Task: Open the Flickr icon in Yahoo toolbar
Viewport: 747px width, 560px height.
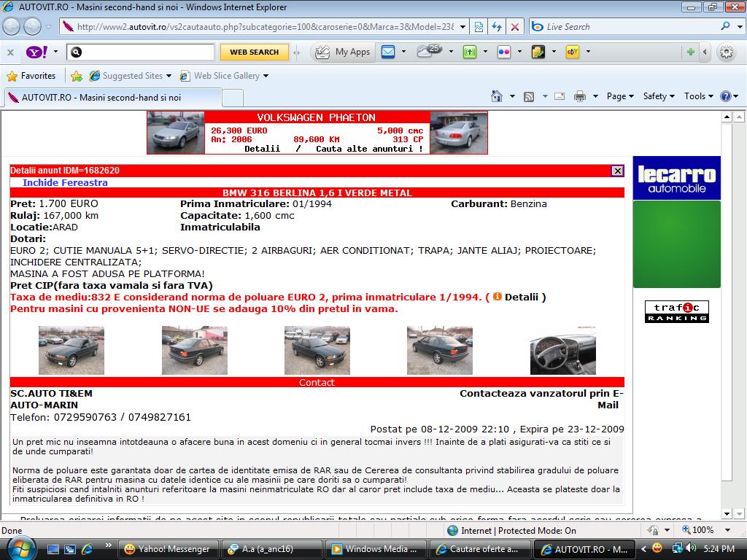Action: [503, 52]
